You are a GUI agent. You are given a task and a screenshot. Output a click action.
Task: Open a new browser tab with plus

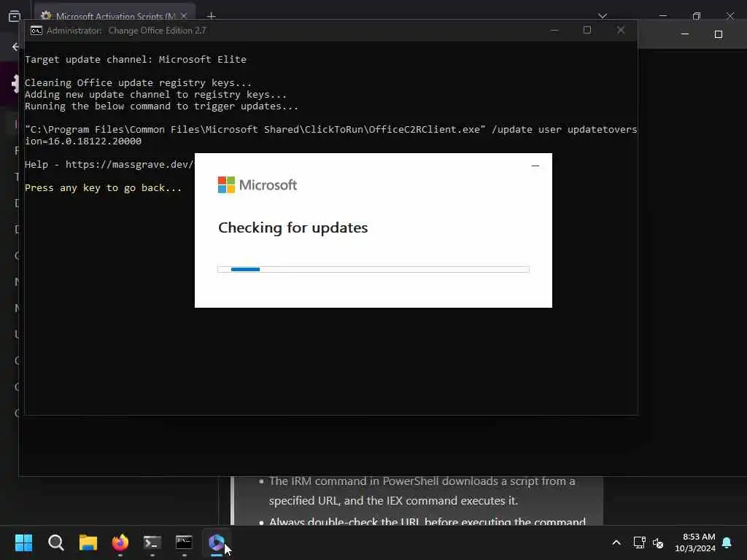click(x=212, y=16)
